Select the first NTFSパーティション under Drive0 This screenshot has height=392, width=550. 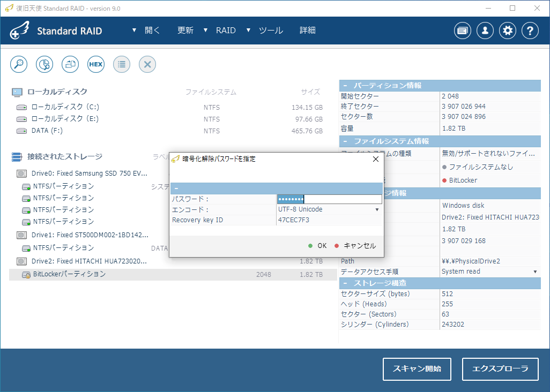point(63,186)
